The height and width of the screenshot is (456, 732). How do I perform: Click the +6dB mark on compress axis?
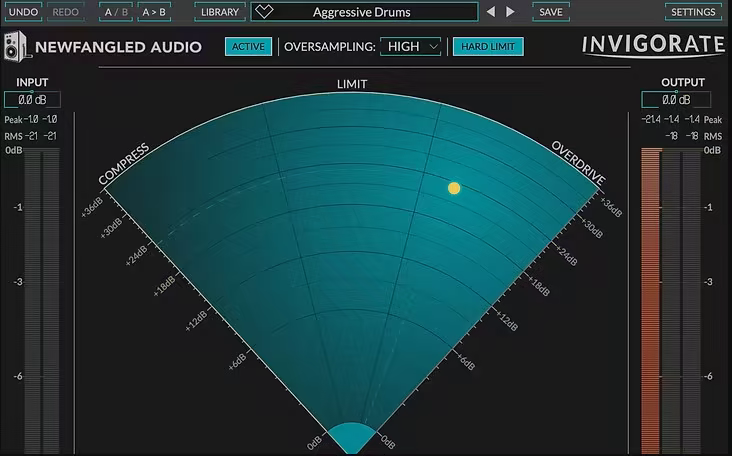(x=237, y=362)
